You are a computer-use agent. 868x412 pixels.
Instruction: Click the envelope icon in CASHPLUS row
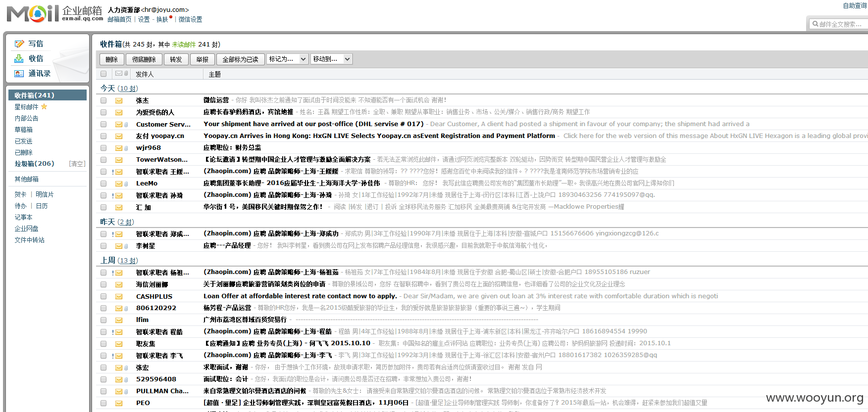119,296
